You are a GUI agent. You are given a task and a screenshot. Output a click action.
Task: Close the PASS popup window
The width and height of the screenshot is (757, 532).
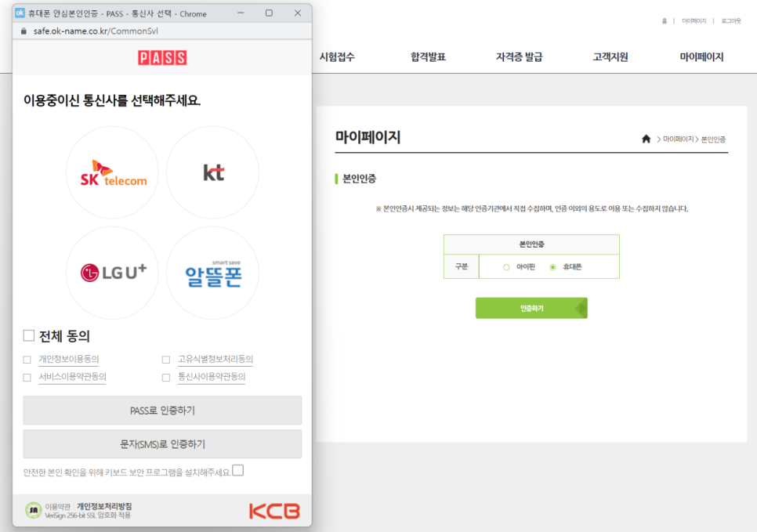[298, 13]
